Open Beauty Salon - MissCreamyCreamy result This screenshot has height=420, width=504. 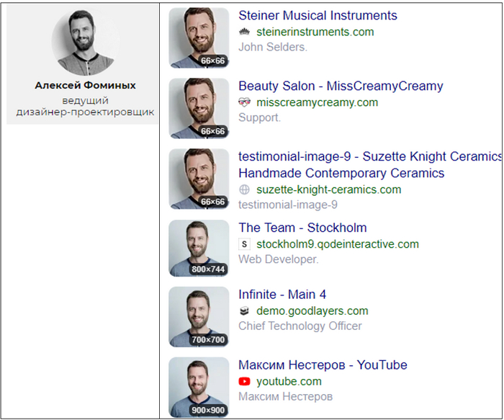point(341,86)
